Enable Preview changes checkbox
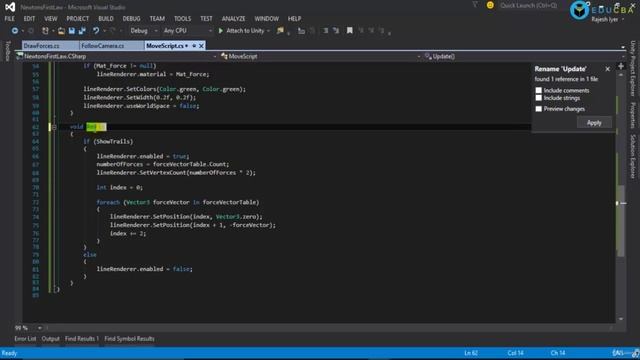Viewport: 640px width, 360px height. [538, 109]
